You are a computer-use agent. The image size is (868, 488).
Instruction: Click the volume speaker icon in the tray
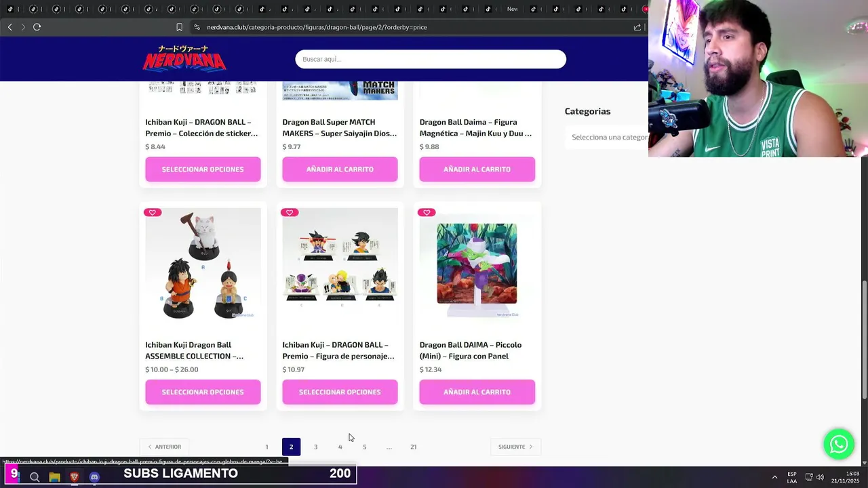click(820, 477)
